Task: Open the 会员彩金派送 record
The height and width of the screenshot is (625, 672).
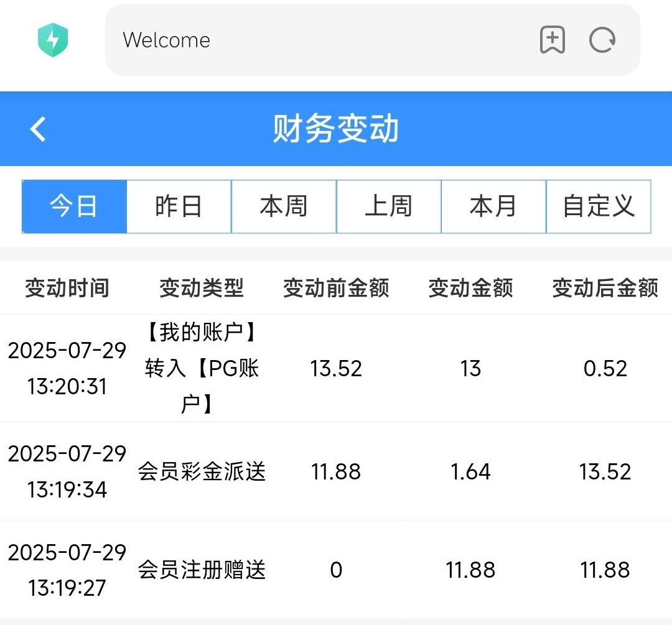Action: click(202, 472)
